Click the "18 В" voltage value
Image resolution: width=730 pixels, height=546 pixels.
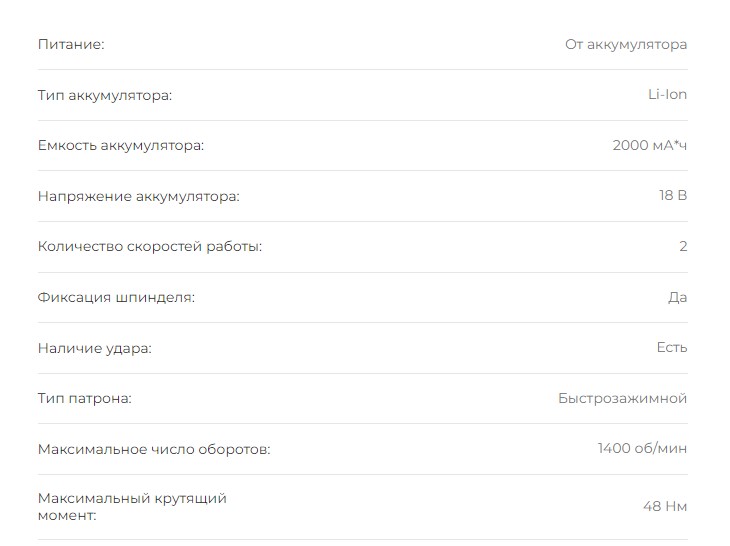pos(673,196)
